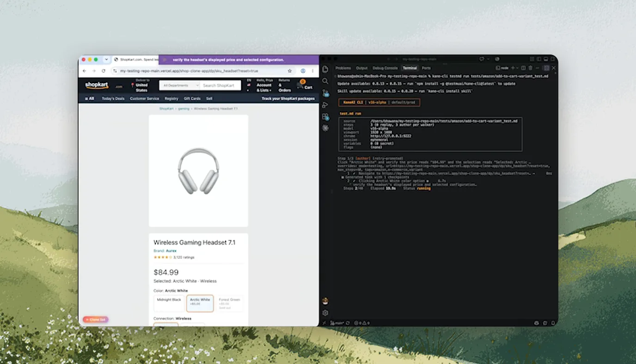
Task: Click the Chrome address bar URL
Action: pyautogui.click(x=189, y=71)
